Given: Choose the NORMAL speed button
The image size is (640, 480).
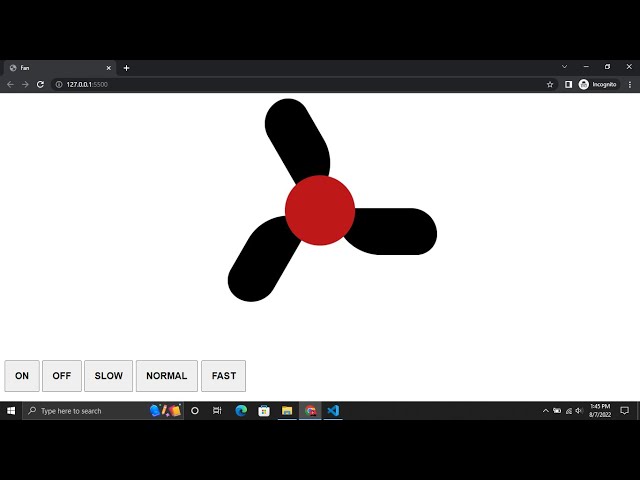Looking at the screenshot, I should (167, 376).
